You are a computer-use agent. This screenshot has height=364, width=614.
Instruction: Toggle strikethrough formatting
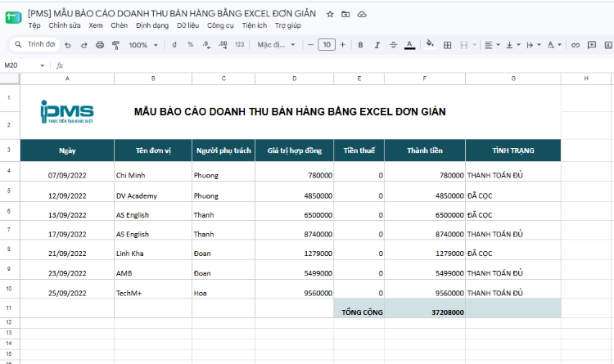click(x=393, y=45)
